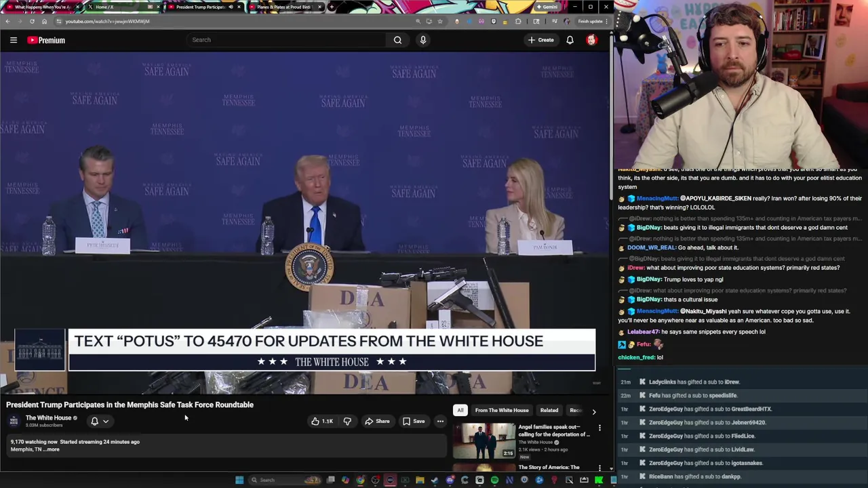
Task: Open 'Angel families speak out' title link
Action: point(554,430)
